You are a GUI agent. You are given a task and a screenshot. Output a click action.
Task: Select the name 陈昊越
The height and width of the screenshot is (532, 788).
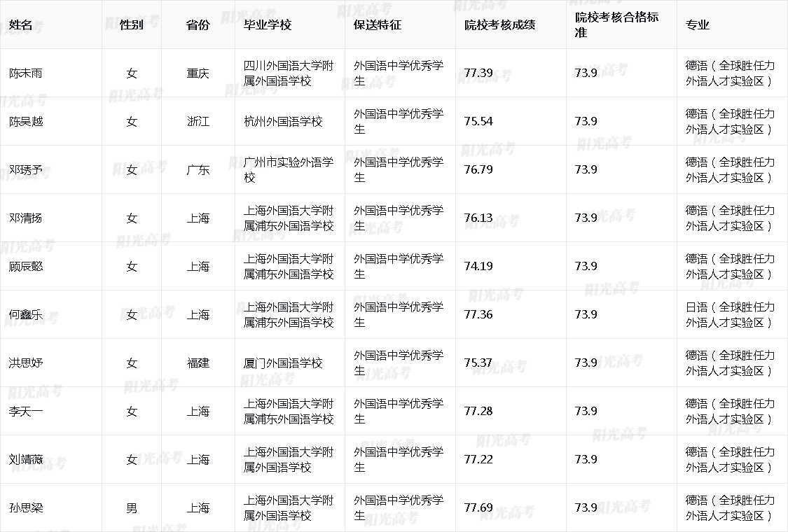(26, 122)
